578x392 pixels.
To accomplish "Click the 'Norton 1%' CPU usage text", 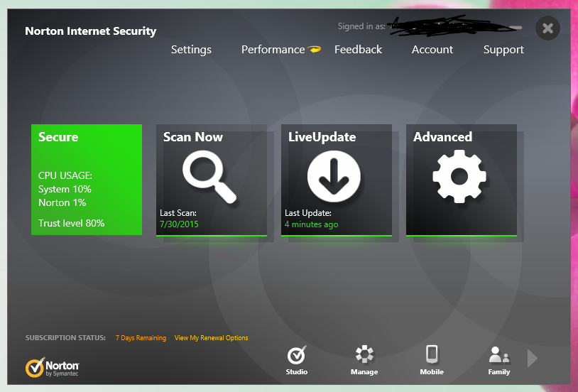I will (62, 203).
